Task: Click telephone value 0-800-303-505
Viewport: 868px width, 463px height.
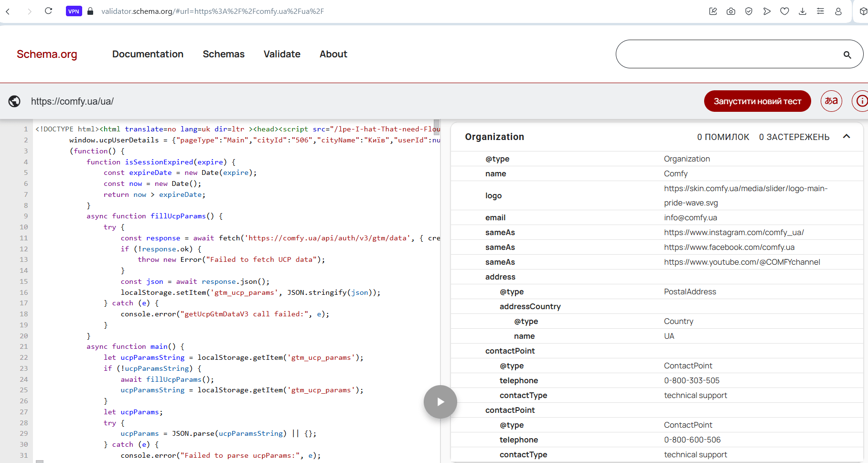Action: click(x=691, y=380)
